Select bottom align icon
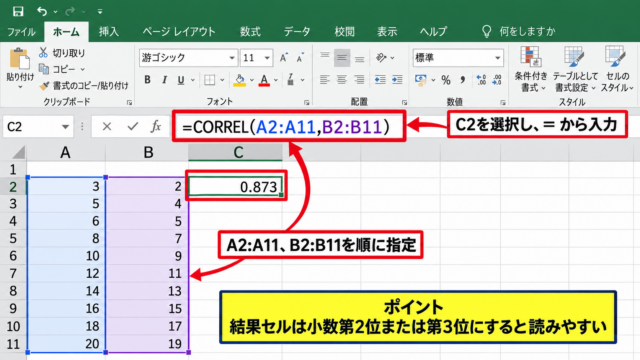 (x=359, y=58)
